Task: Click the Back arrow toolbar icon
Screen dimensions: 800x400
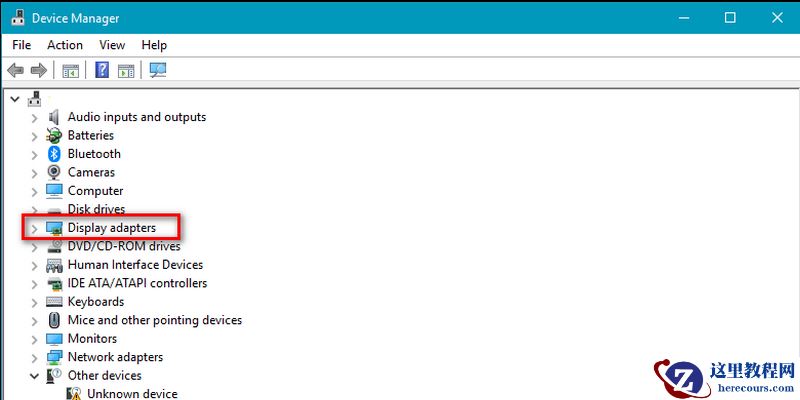Action: point(15,70)
